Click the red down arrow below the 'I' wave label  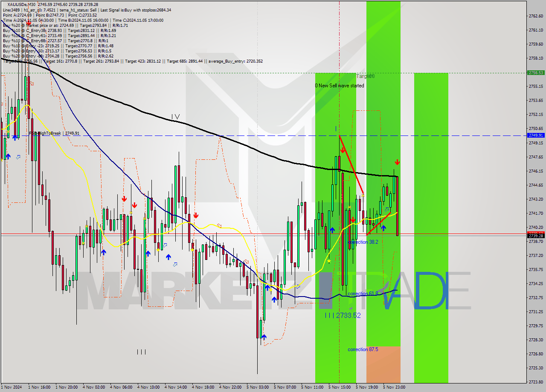pos(343,150)
